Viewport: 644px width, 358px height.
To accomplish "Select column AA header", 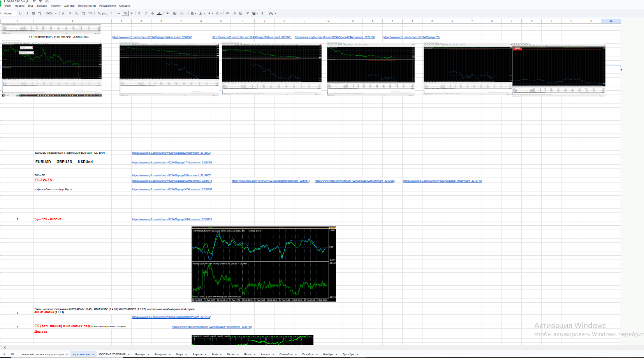I will [x=611, y=21].
